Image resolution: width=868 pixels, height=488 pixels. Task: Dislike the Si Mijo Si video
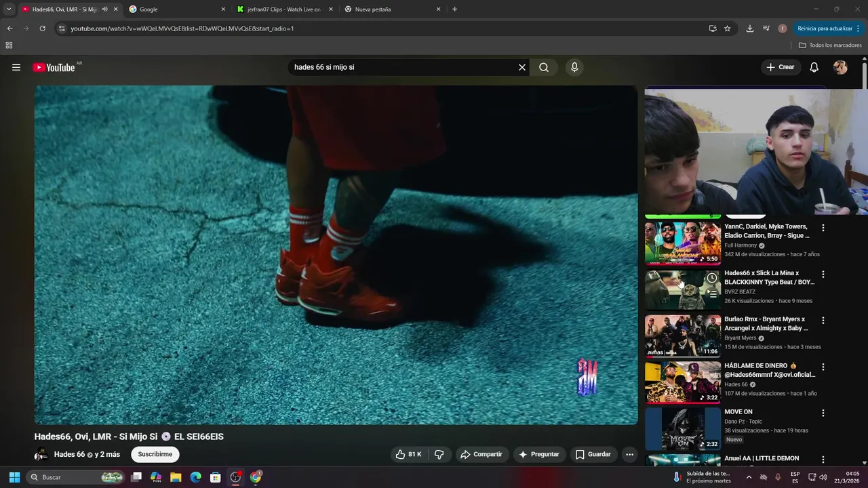(439, 454)
